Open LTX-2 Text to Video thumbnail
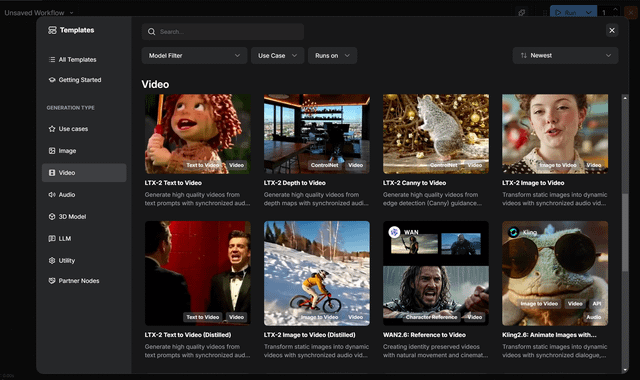Viewport: 640px width, 380px height. point(198,134)
